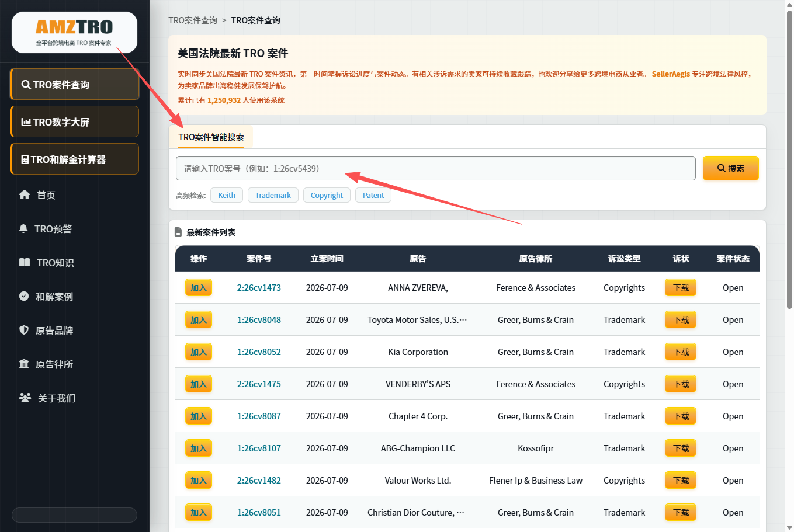
Task: Open case link 2:26cv1473
Action: pyautogui.click(x=259, y=288)
